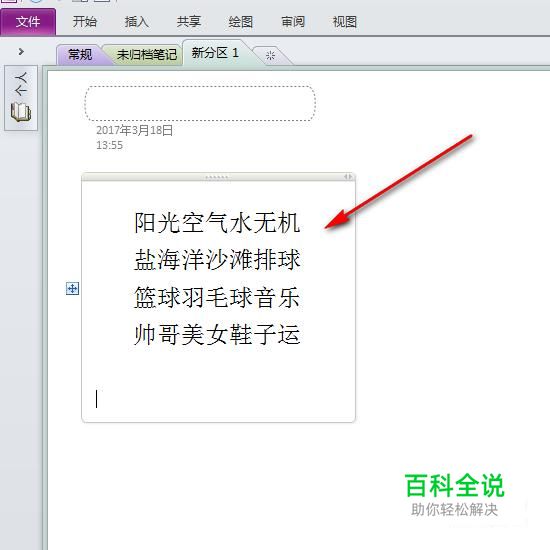Open the 未归档笔记 section tab

147,55
